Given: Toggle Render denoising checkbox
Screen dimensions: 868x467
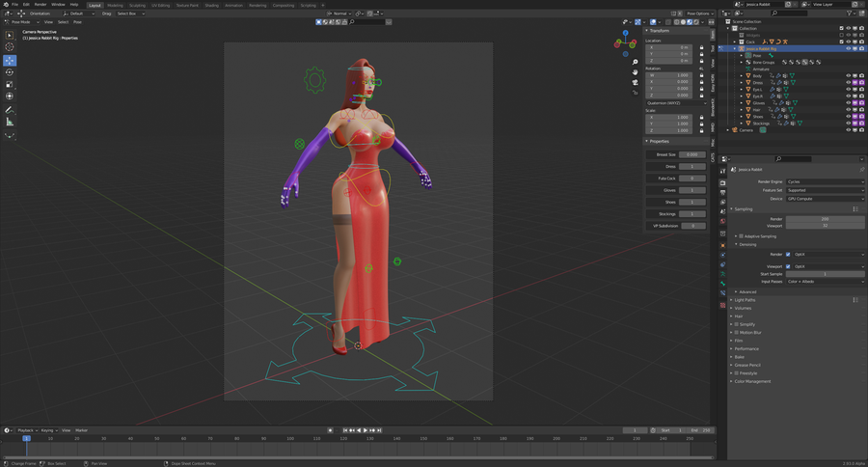Looking at the screenshot, I should pyautogui.click(x=788, y=255).
